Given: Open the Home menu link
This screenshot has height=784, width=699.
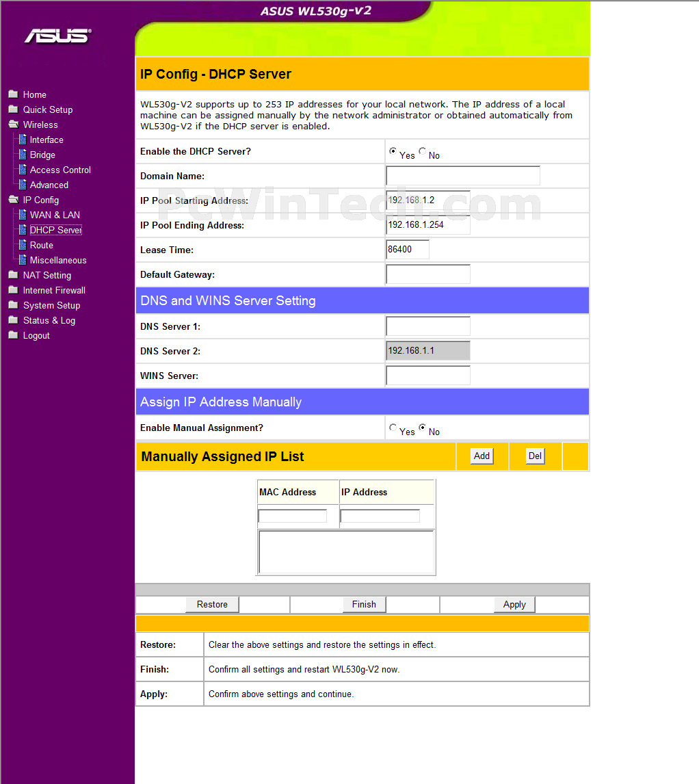Looking at the screenshot, I should 34,94.
